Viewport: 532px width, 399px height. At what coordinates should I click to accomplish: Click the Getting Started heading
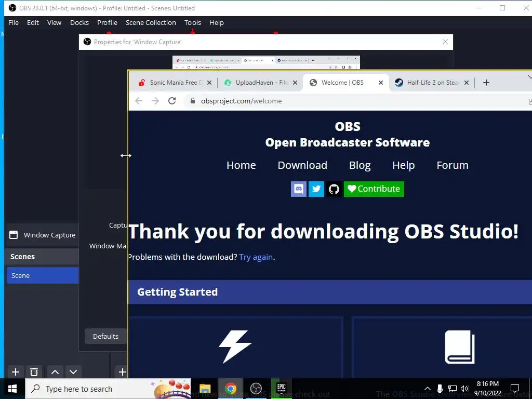point(177,292)
